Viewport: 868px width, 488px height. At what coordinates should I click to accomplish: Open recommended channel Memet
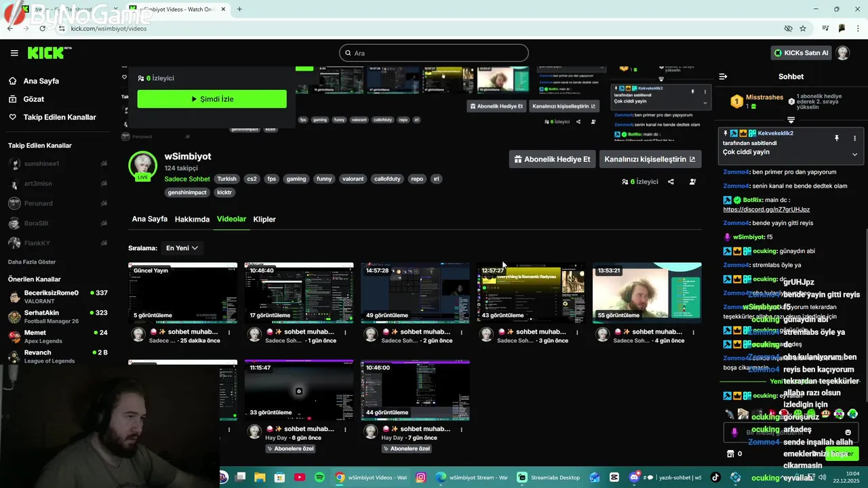(58, 336)
